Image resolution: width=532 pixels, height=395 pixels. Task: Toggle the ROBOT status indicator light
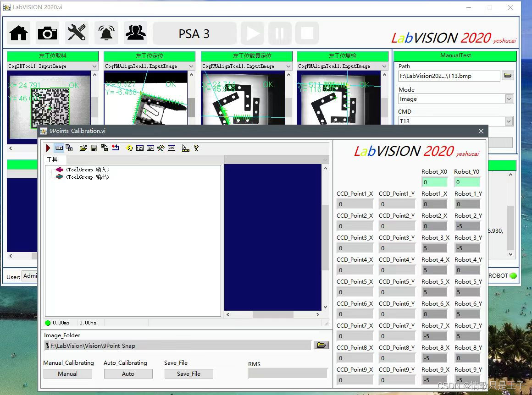point(513,276)
